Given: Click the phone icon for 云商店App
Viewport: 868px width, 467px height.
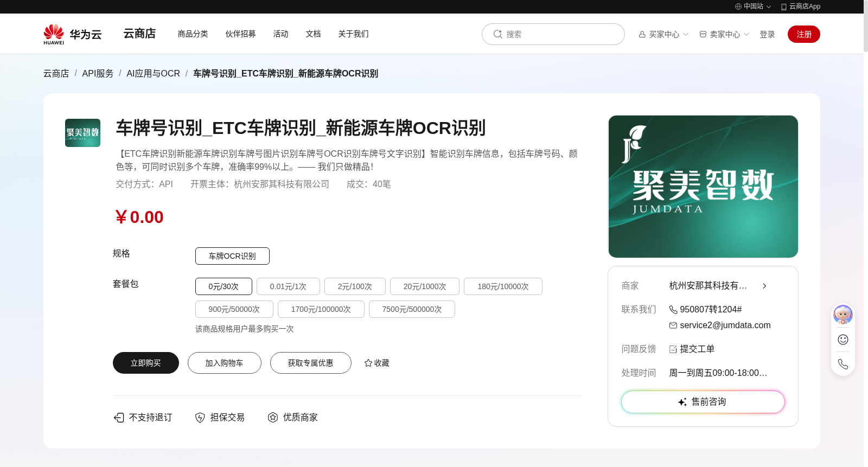Looking at the screenshot, I should (784, 7).
